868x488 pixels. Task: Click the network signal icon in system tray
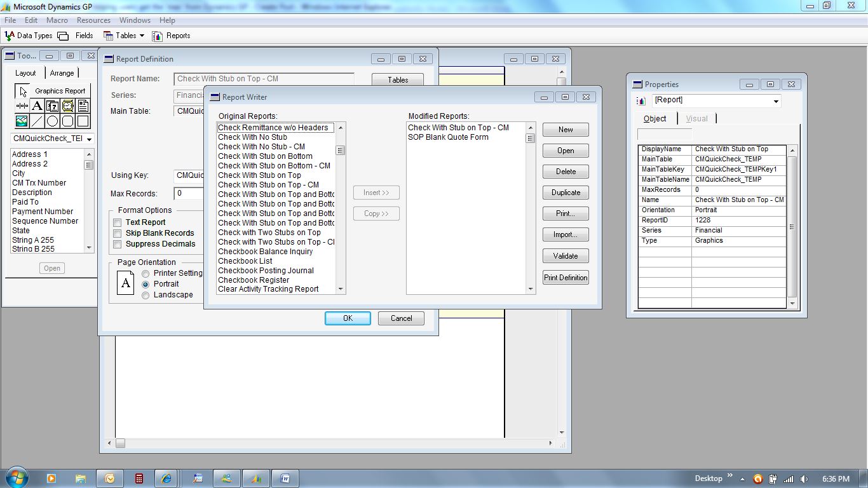[789, 479]
